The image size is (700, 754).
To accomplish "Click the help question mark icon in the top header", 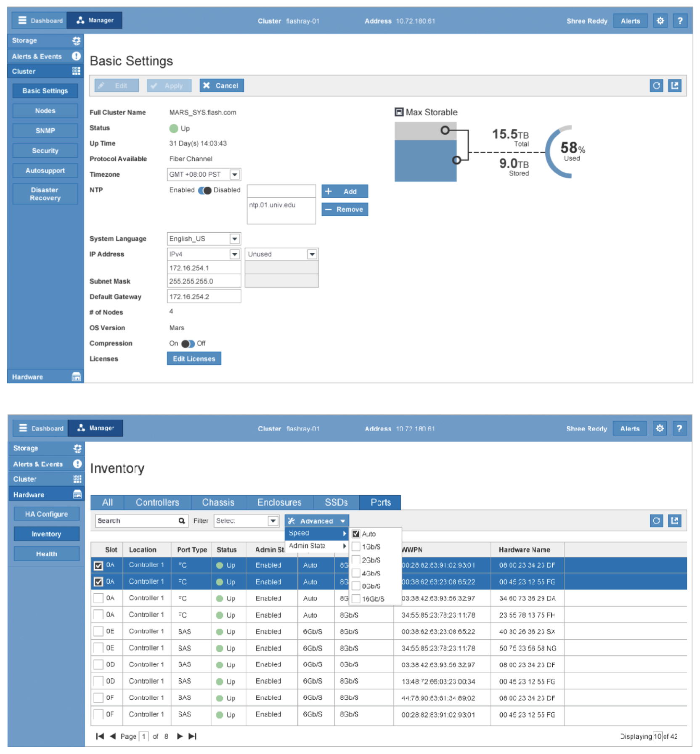I will (679, 21).
